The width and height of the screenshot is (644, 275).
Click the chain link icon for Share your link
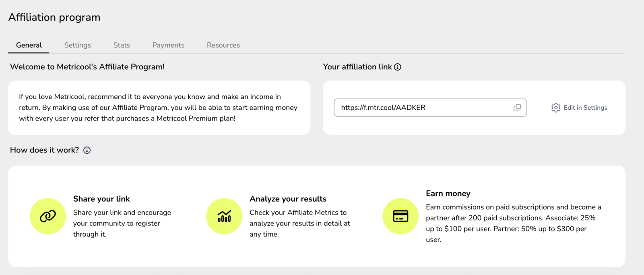click(x=48, y=216)
